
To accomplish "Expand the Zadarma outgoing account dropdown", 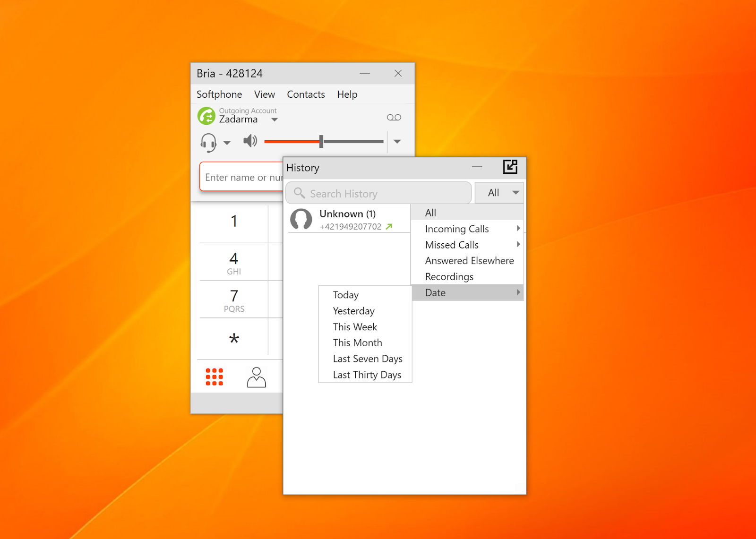I will (275, 120).
